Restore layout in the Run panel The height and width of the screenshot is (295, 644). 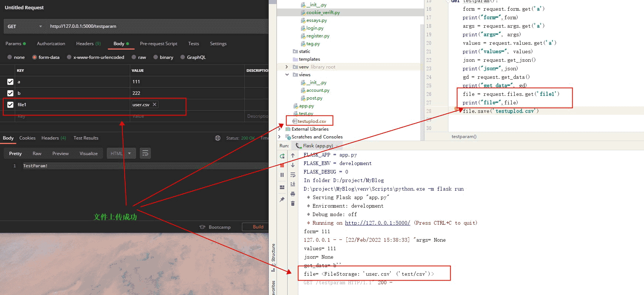pyautogui.click(x=282, y=187)
